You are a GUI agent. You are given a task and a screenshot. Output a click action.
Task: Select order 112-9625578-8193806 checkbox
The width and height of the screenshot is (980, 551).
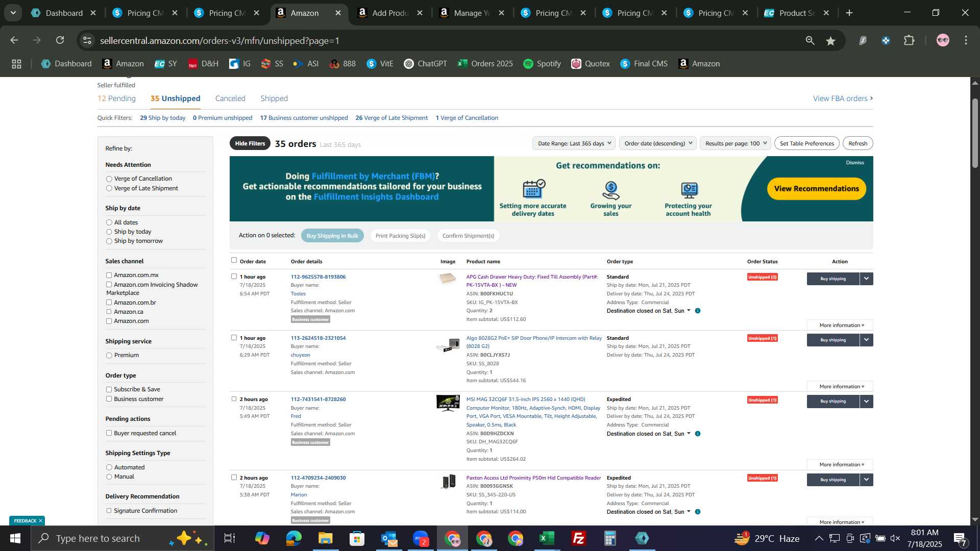coord(234,277)
